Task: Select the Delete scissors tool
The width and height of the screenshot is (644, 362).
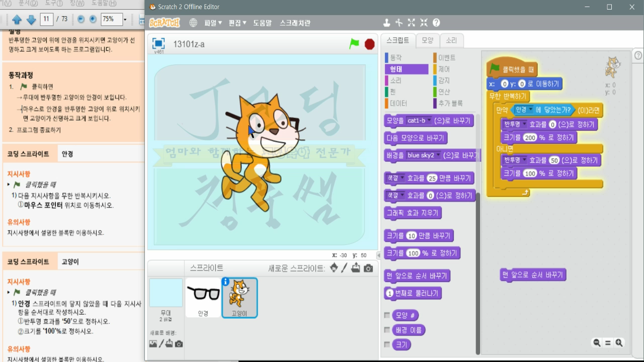Action: [399, 23]
